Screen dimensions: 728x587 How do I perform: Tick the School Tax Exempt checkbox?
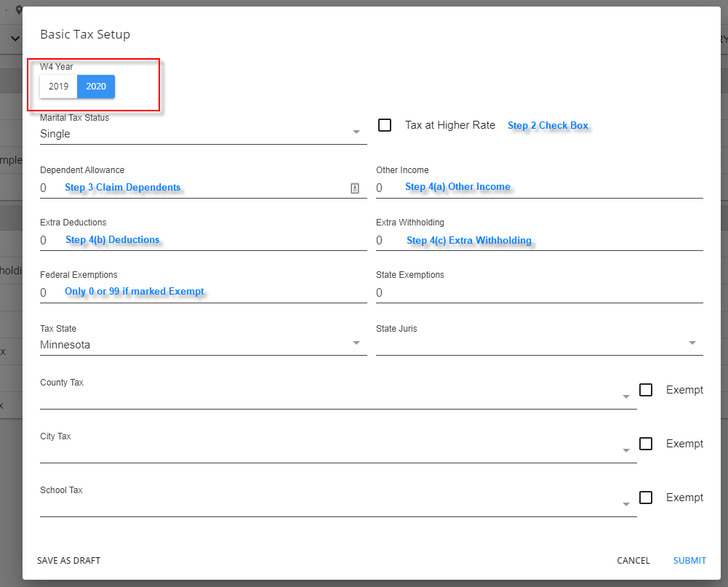coord(646,498)
